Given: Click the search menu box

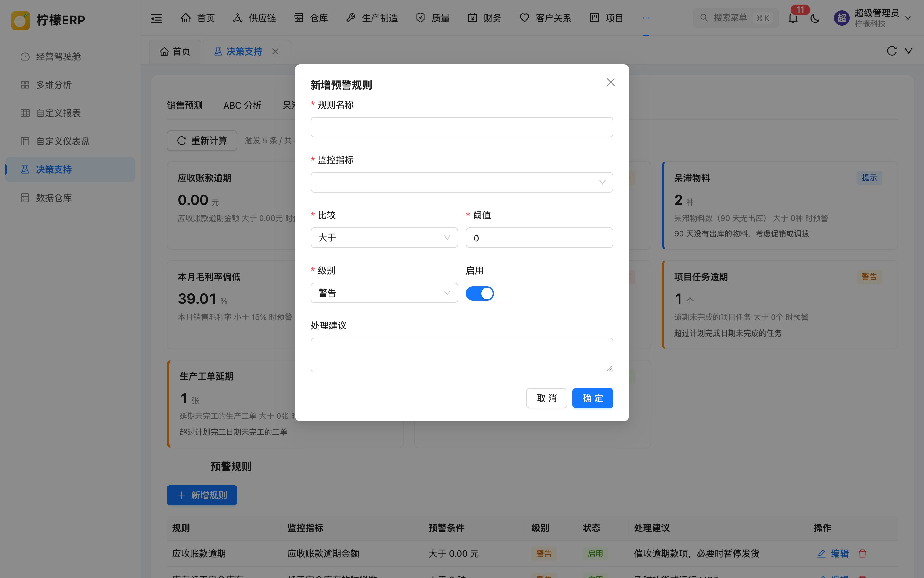Looking at the screenshot, I should point(735,18).
